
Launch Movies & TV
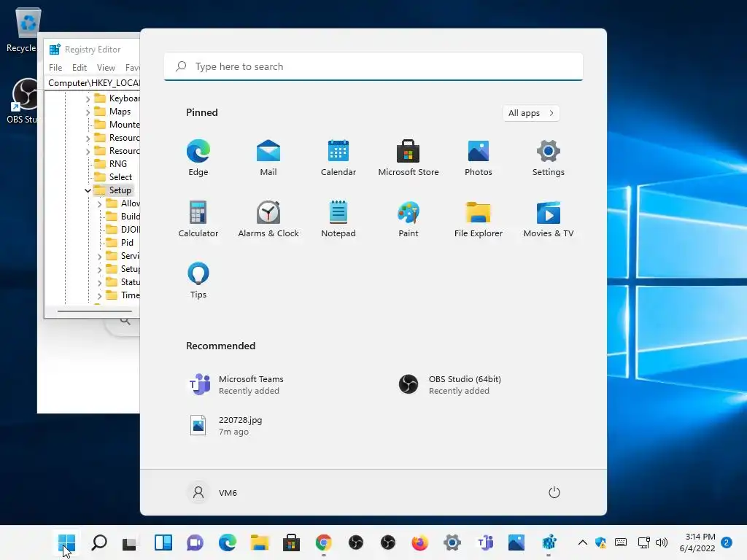click(x=549, y=219)
